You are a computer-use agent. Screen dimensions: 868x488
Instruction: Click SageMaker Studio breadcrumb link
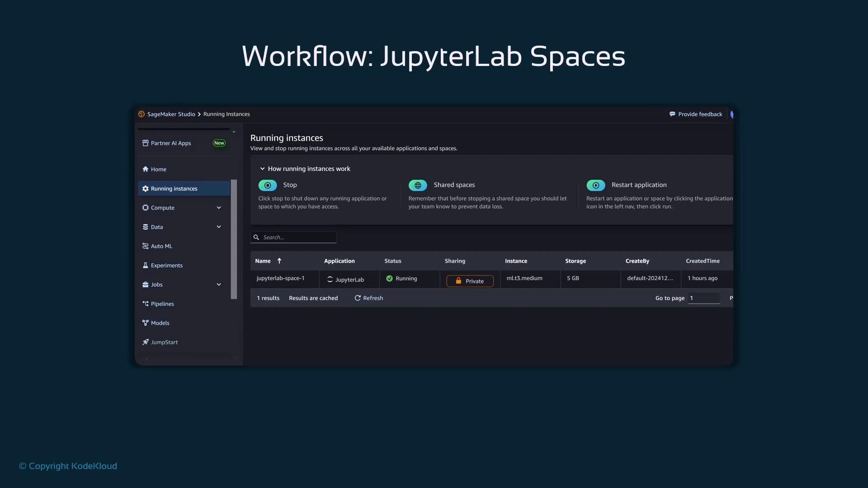(171, 114)
